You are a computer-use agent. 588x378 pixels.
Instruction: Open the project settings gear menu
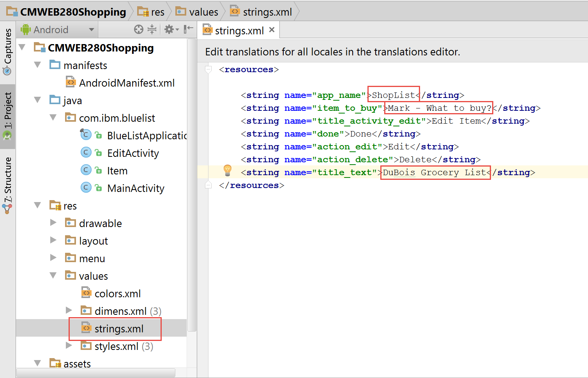coord(171,29)
